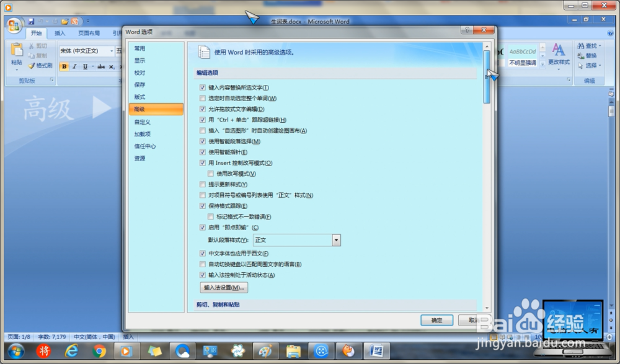Apply Subscript (x₂) formatting
Screen dimensions: 620x364
pyautogui.click(x=112, y=66)
